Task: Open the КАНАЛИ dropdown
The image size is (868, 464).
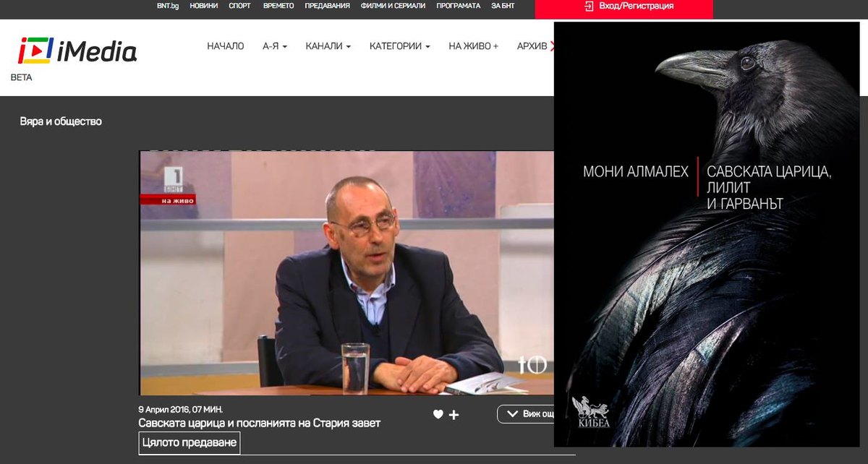Action: point(328,46)
